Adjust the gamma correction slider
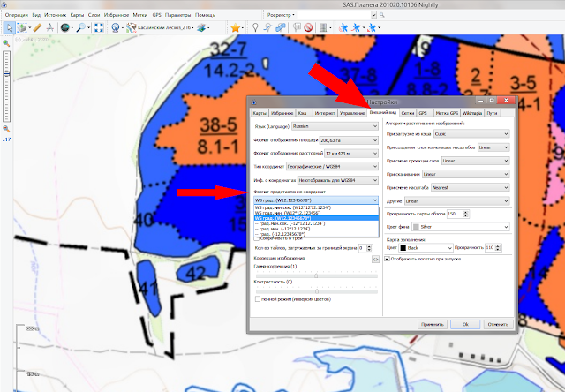This screenshot has height=392, width=565. pyautogui.click(x=316, y=275)
